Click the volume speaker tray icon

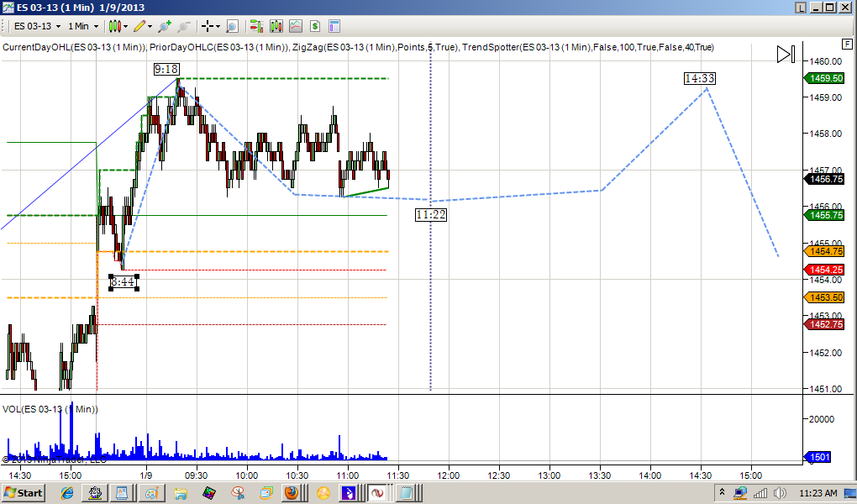tap(780, 493)
